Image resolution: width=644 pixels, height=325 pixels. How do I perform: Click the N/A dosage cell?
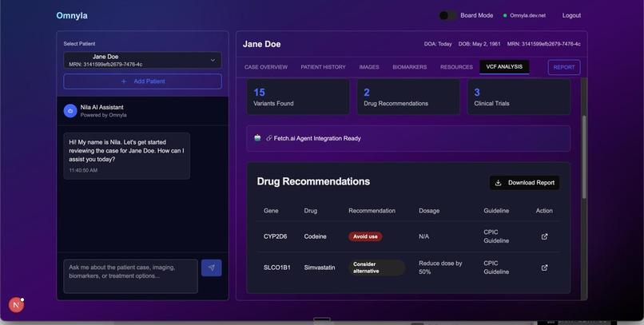pyautogui.click(x=423, y=236)
